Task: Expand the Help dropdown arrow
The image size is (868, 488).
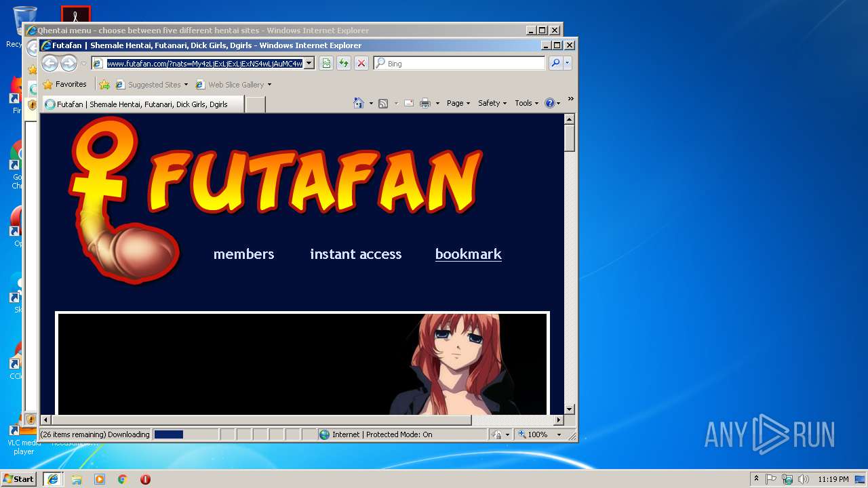Action: (x=559, y=103)
